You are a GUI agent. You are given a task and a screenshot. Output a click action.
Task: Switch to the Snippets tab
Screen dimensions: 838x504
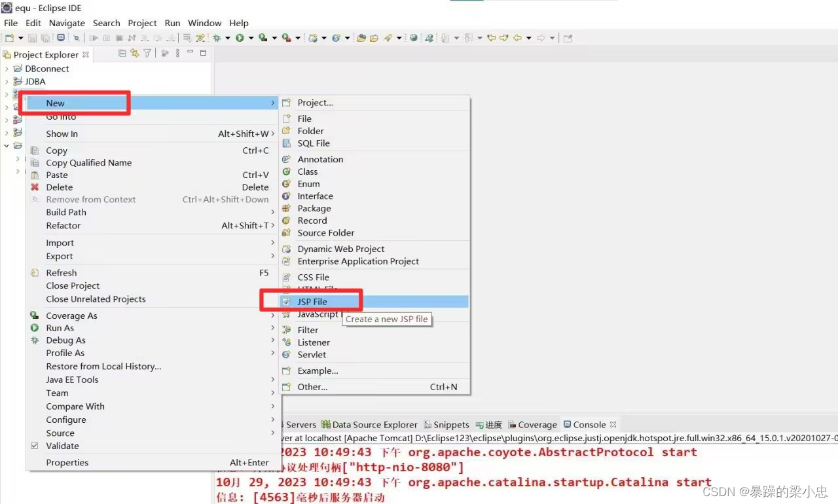tap(446, 425)
